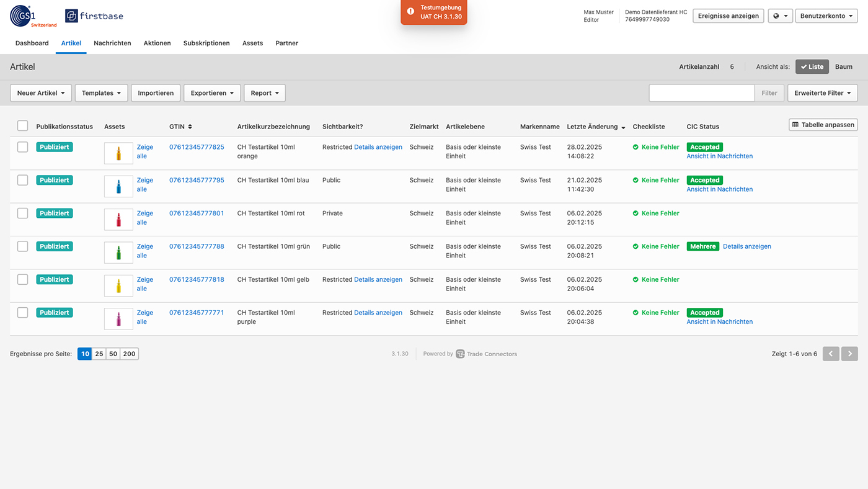Screen dimensions: 868x489
Task: Open the Neuer Artikel dropdown
Action: click(x=41, y=93)
